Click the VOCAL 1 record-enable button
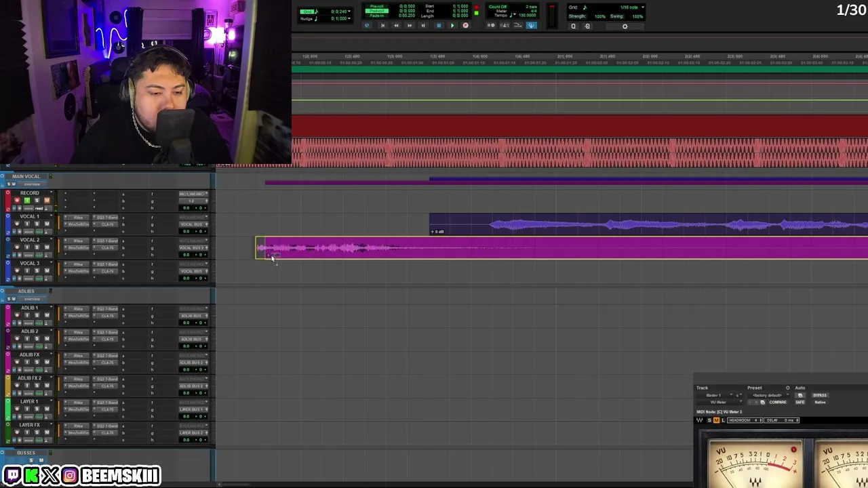 tap(17, 224)
